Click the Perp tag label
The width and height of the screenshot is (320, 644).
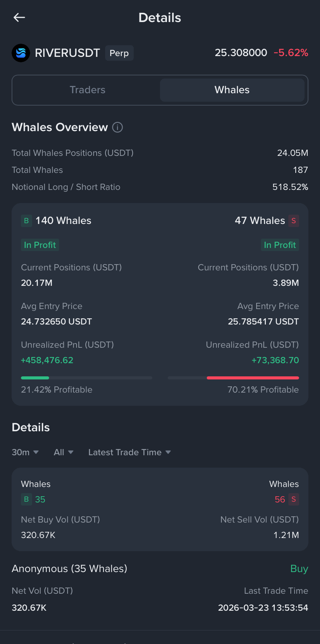pyautogui.click(x=119, y=53)
